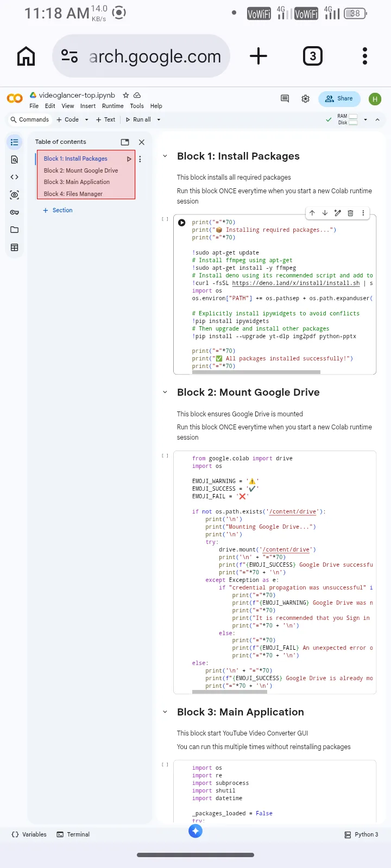Viewport: 391px width, 868px height.
Task: Expand the Run all dropdown arrow
Action: pyautogui.click(x=159, y=119)
